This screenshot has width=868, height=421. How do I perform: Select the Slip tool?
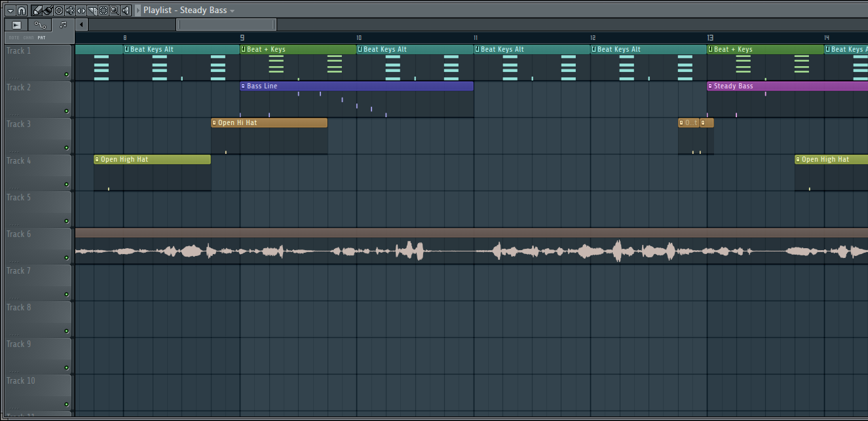click(81, 10)
